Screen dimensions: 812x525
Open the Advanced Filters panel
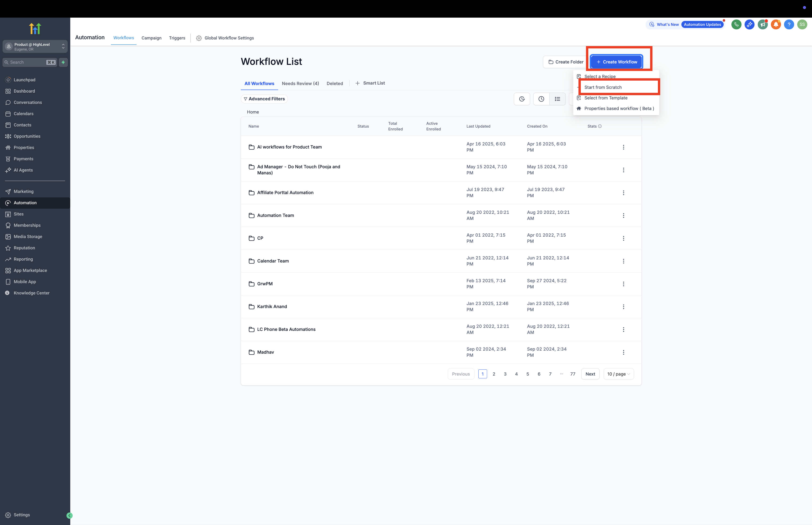coord(264,99)
